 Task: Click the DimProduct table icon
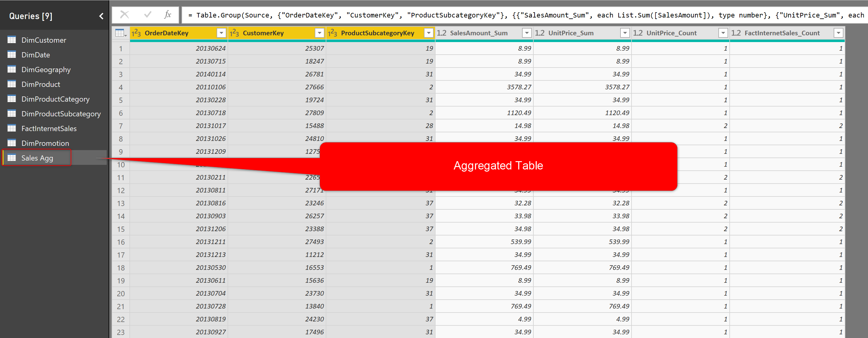(x=12, y=84)
